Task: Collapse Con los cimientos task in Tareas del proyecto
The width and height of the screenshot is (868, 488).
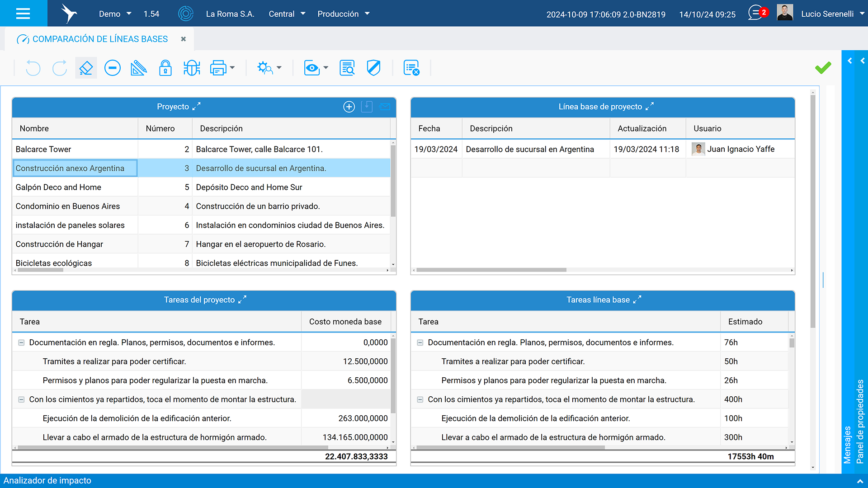Action: [x=21, y=399]
